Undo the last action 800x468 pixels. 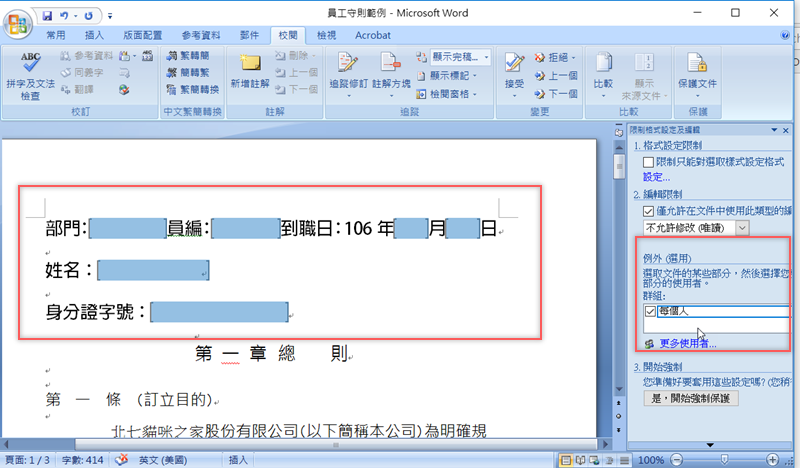point(64,16)
